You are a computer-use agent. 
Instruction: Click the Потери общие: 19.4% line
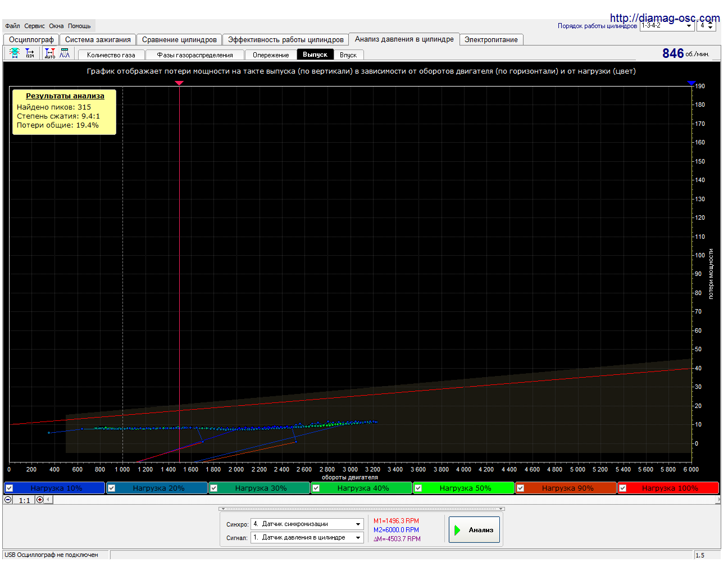57,125
